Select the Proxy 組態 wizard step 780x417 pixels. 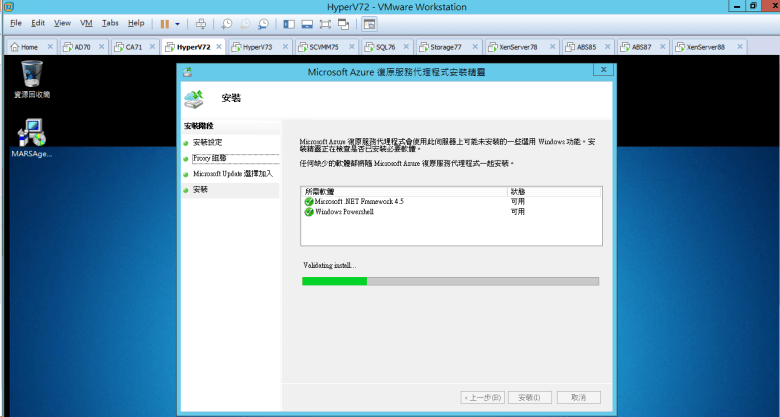pos(210,158)
